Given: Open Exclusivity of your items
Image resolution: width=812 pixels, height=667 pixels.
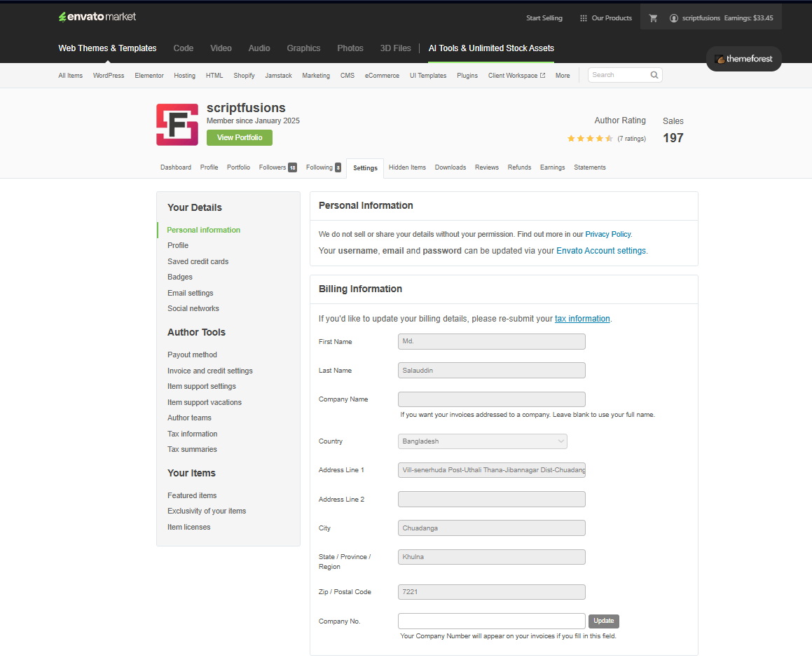Looking at the screenshot, I should (x=207, y=511).
